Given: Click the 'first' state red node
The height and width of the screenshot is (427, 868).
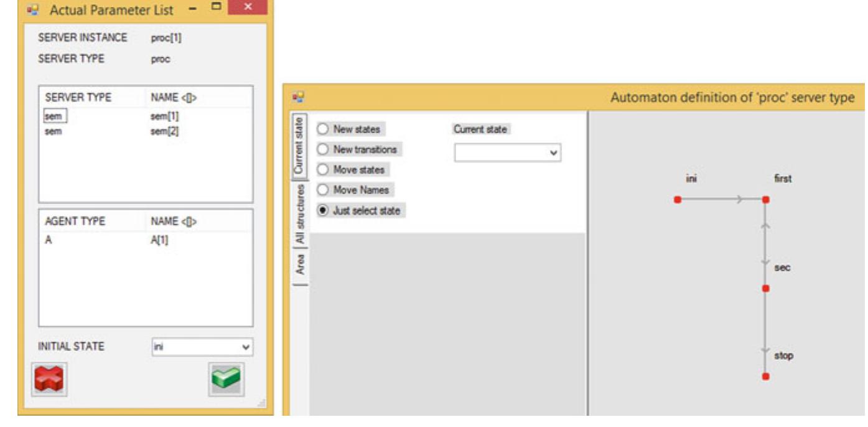Looking at the screenshot, I should (x=766, y=199).
